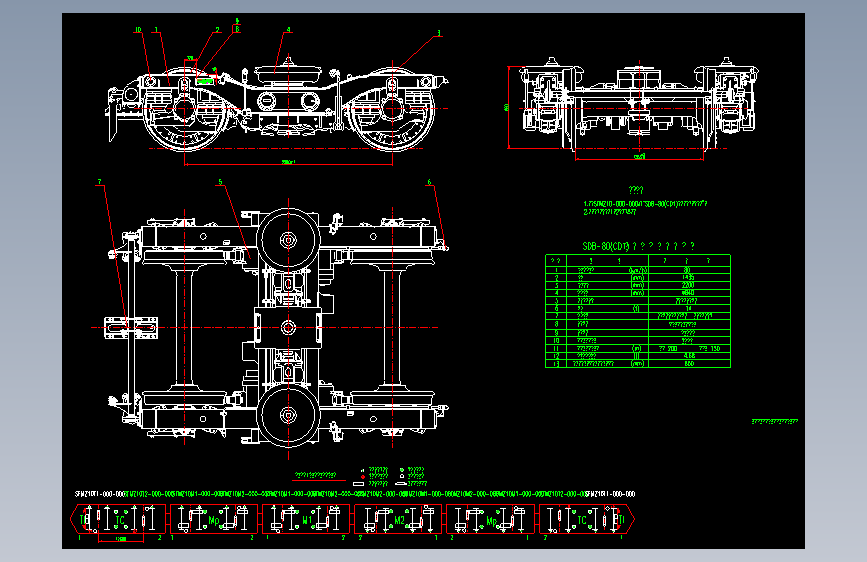Click the 860 vertical dimension beside the end view
867x562 pixels.
click(x=506, y=107)
